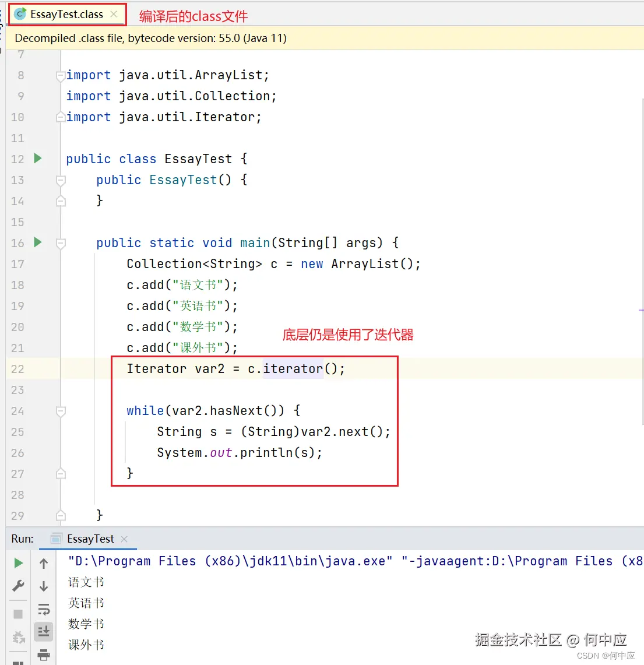Toggle the fold end marker at line 27
This screenshot has height=665, width=644.
click(x=61, y=474)
